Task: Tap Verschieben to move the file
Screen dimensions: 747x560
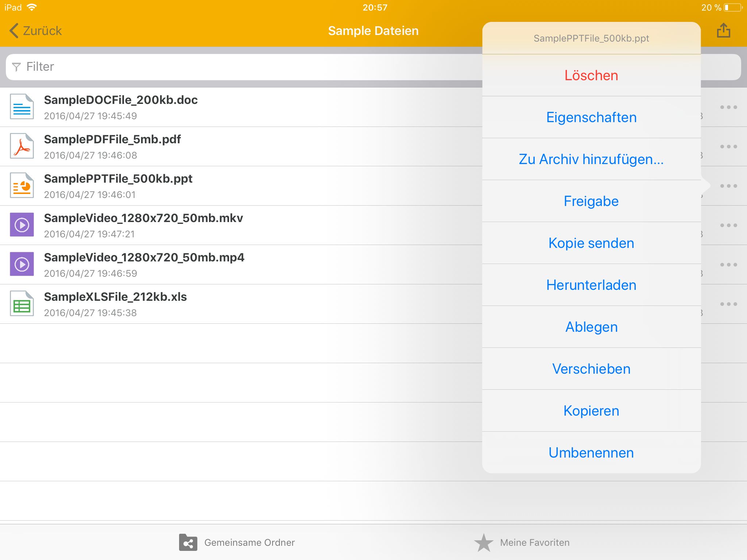Action: [x=591, y=369]
